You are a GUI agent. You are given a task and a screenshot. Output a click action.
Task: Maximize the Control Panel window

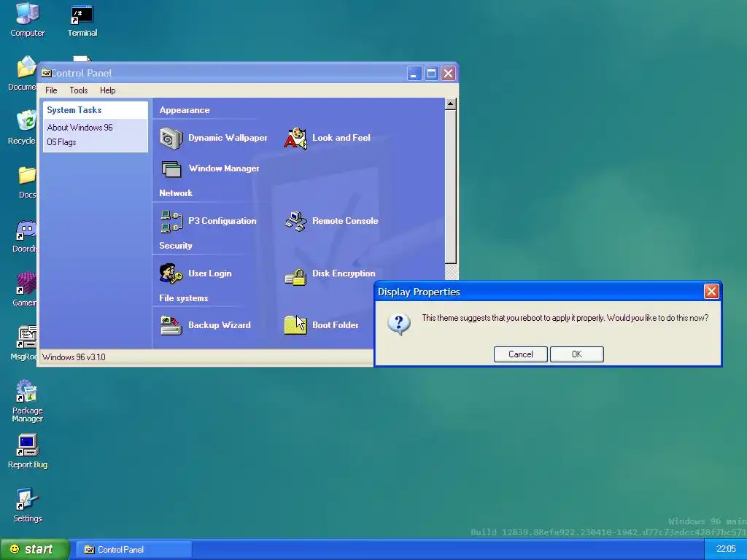431,74
